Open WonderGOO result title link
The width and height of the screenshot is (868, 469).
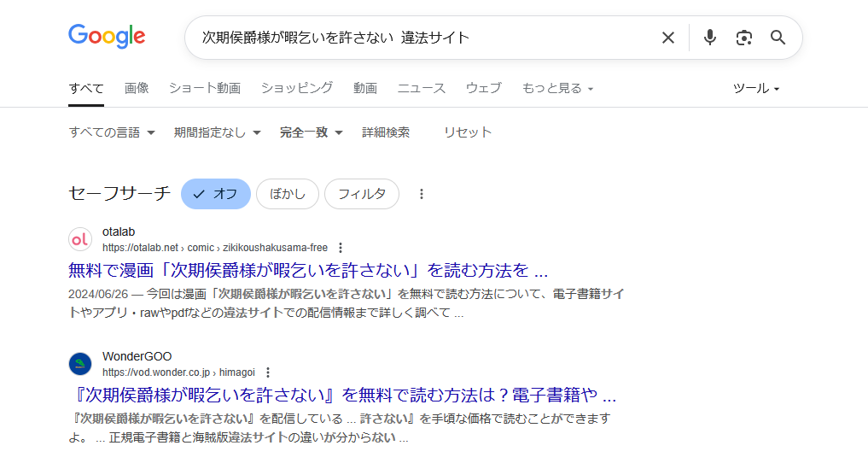344,396
